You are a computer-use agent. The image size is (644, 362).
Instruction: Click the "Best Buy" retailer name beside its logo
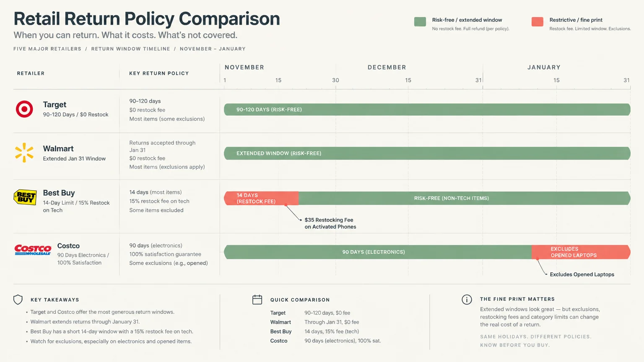[x=59, y=193]
